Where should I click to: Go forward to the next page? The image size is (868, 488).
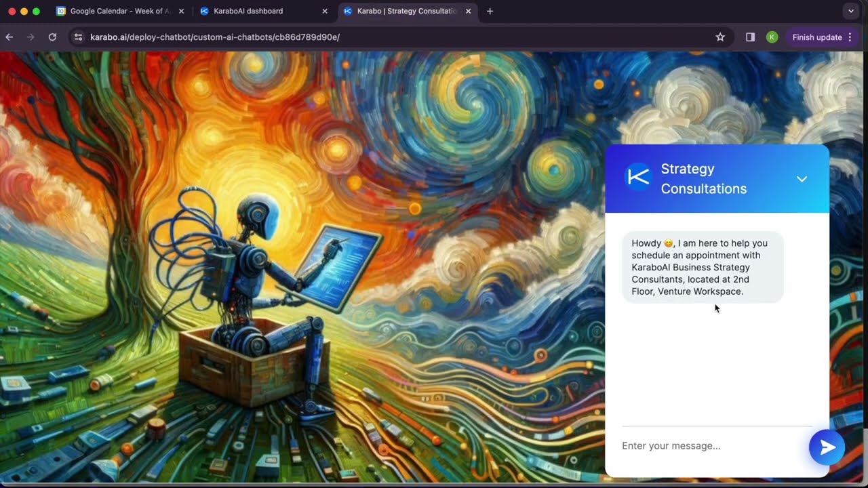click(x=31, y=37)
